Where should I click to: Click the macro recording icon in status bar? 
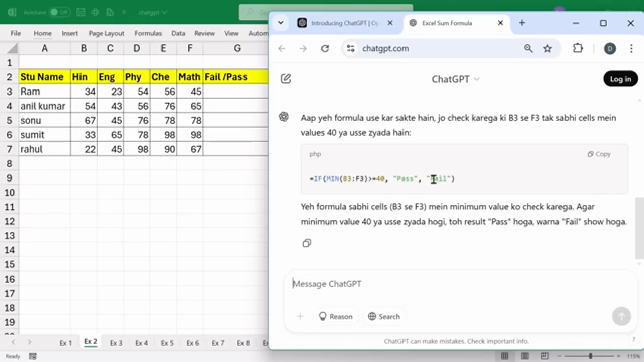[x=33, y=356]
